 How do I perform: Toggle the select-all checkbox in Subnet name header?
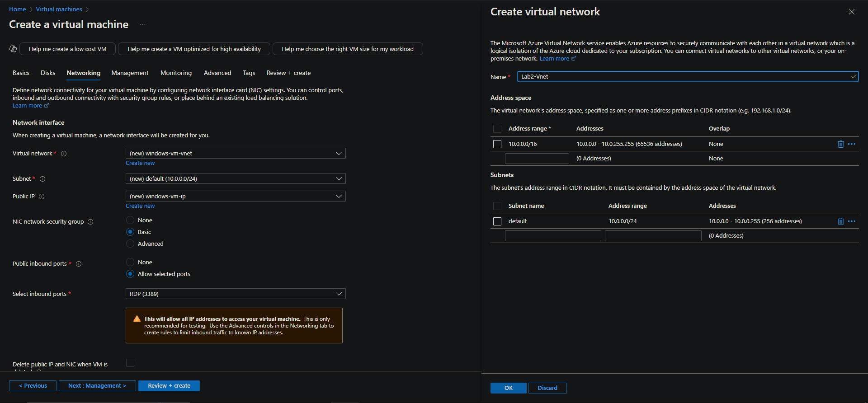(x=497, y=206)
